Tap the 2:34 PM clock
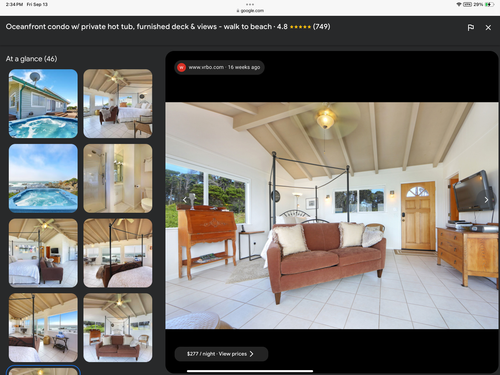 pos(15,4)
